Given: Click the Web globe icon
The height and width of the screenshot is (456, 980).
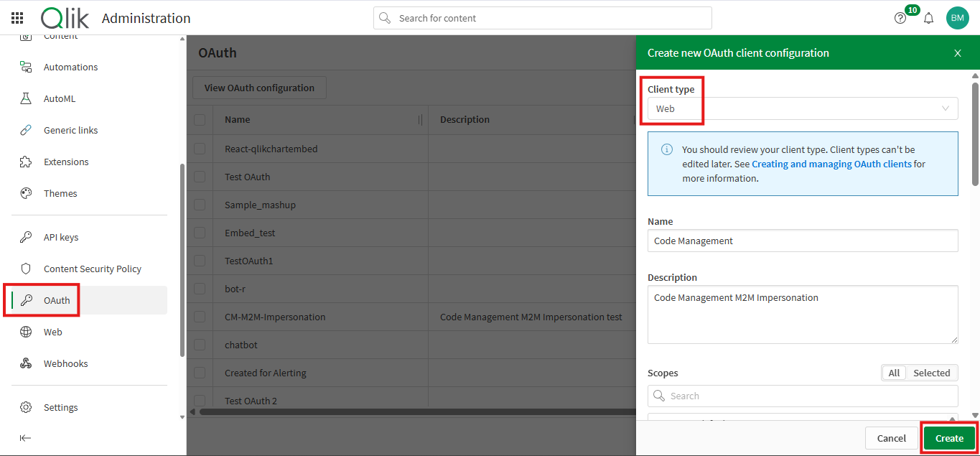Looking at the screenshot, I should (26, 332).
